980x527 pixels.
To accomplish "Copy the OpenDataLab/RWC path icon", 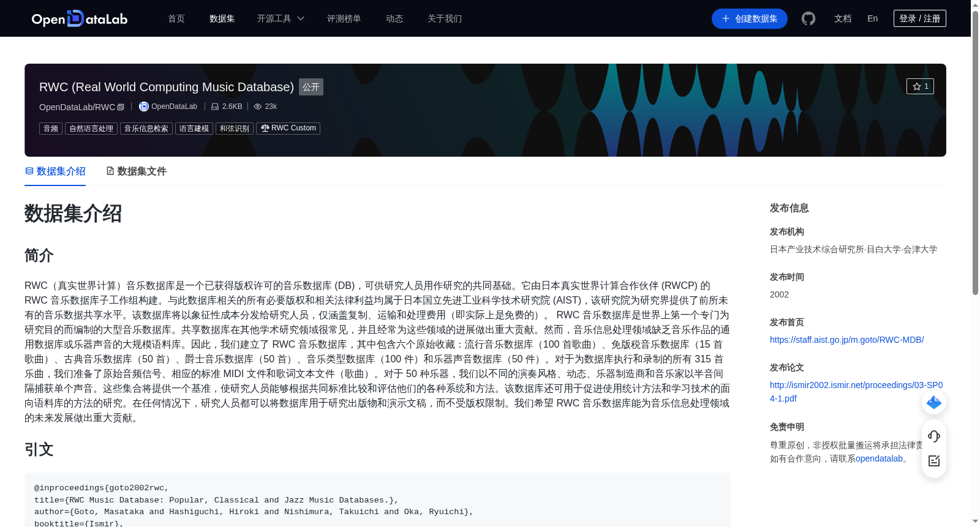I will coord(121,107).
